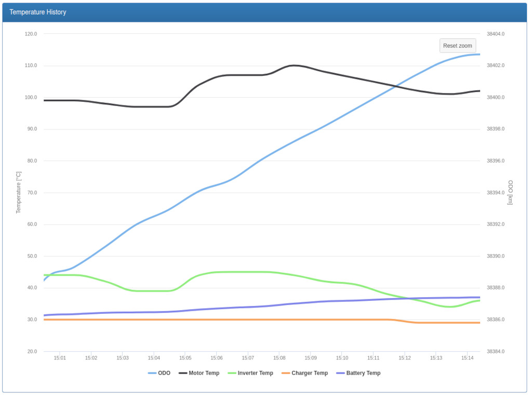Click the 120.0 temperature axis label
Viewport: 532px width, 399px height.
click(x=31, y=34)
